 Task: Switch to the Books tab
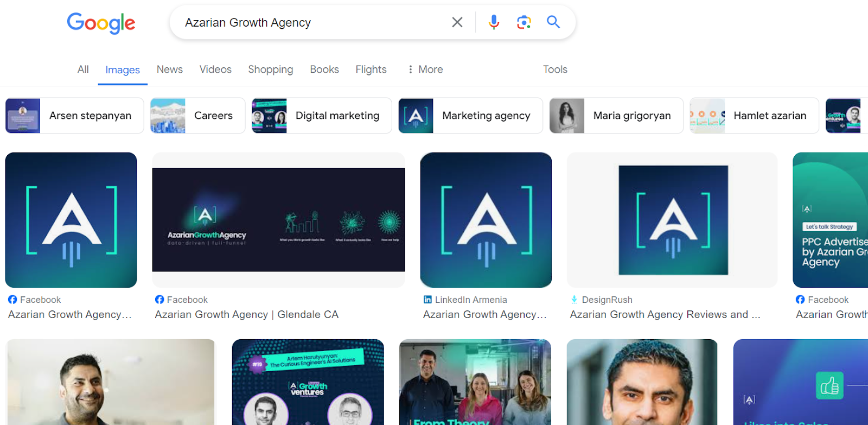[x=324, y=69]
